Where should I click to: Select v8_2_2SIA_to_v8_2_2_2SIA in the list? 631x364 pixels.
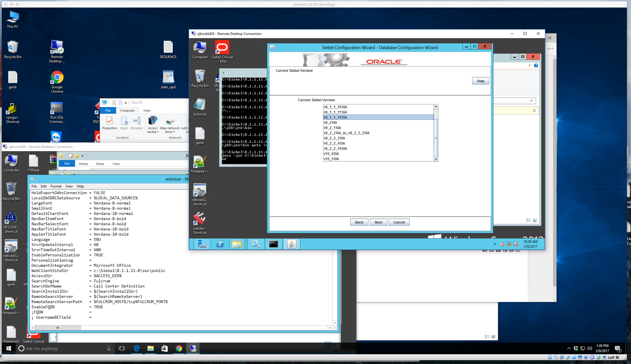(x=379, y=133)
